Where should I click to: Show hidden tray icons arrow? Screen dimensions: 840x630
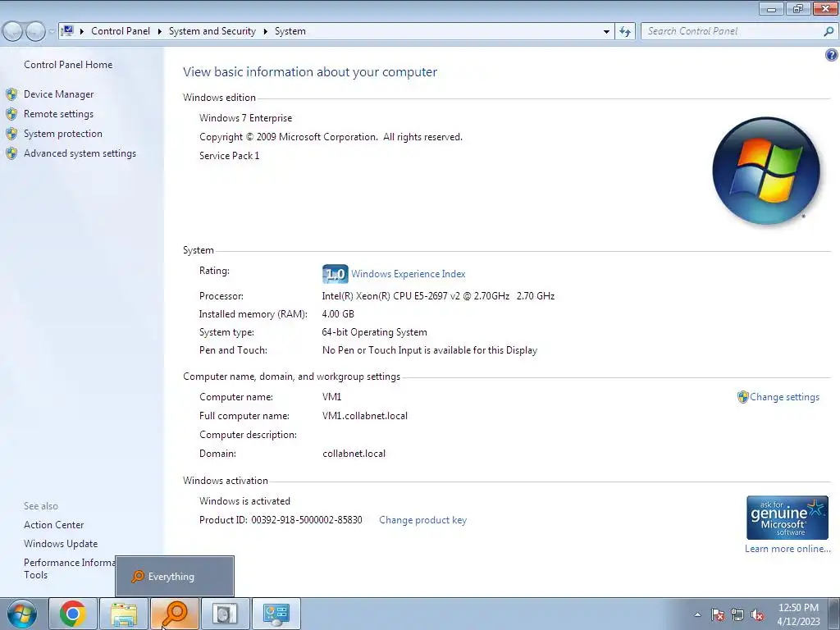coord(697,614)
